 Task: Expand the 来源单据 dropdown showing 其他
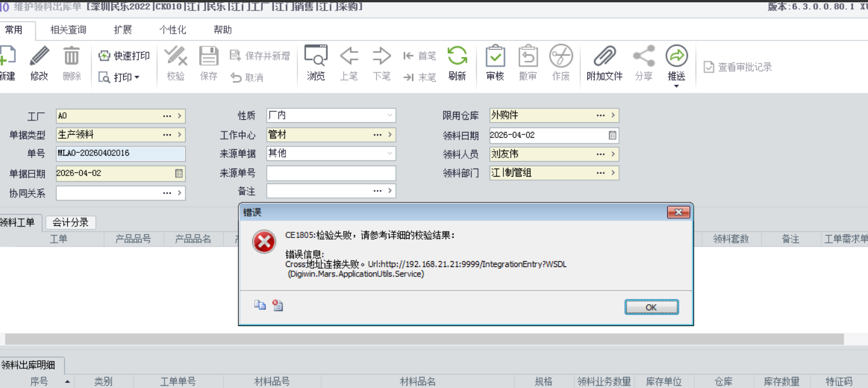[x=389, y=154]
